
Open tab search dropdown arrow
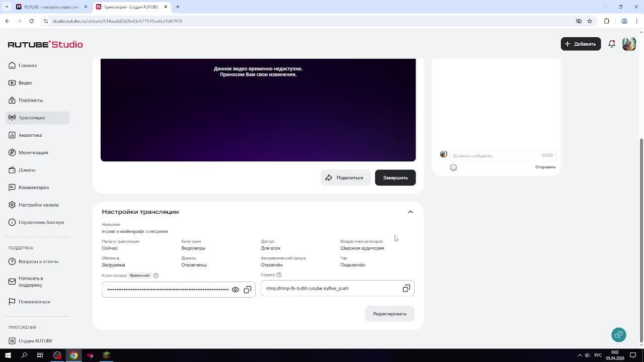click(7, 7)
